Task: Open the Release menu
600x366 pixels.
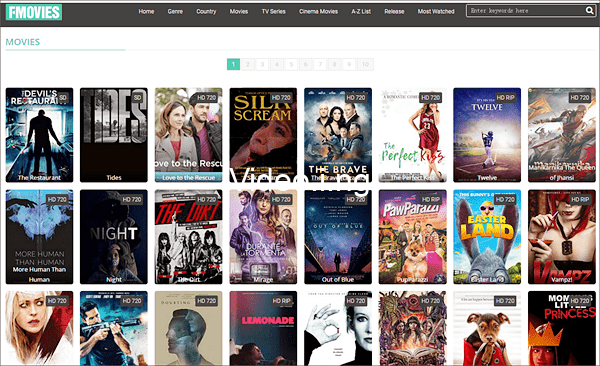Action: point(394,11)
